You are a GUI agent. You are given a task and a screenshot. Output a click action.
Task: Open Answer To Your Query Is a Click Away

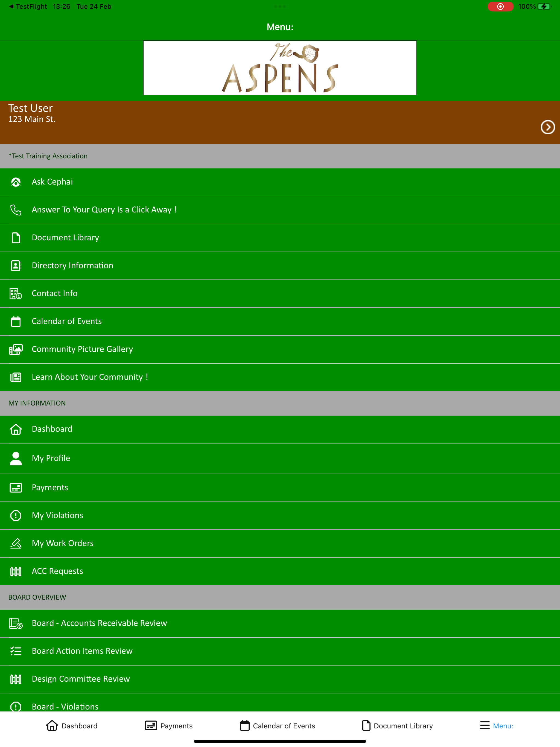(x=280, y=210)
